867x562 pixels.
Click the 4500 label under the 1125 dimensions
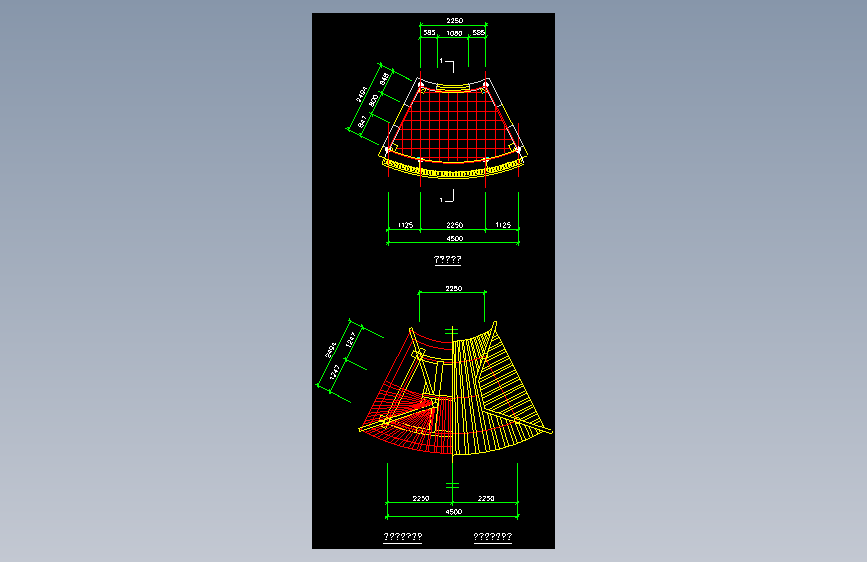click(455, 238)
